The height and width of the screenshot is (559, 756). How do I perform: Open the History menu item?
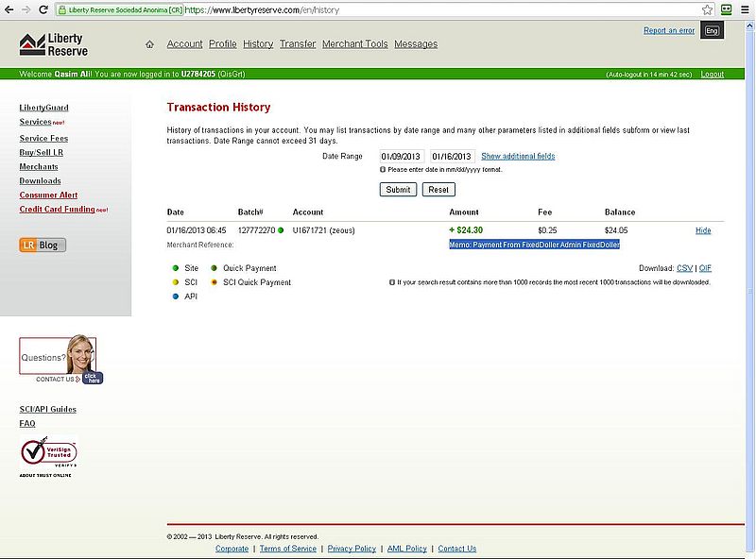point(258,43)
